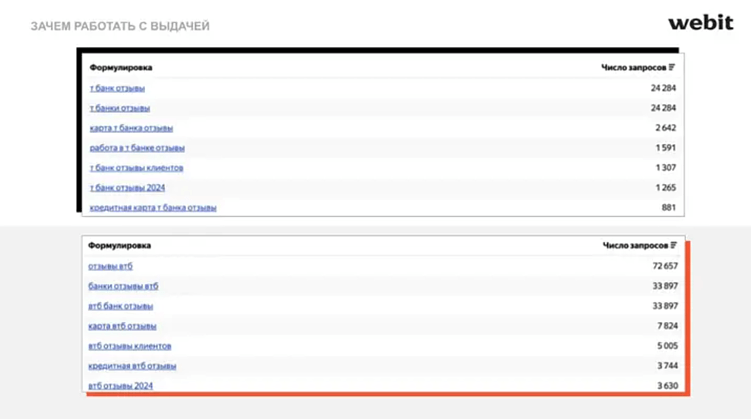Viewport: 751px width, 419px height.
Task: Open the 'т банк отзывы' query link
Action: (117, 88)
